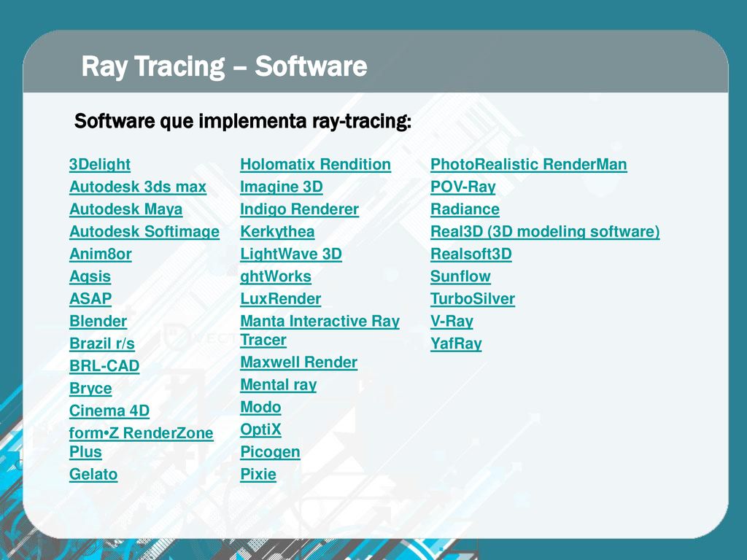Open the Indigo Renderer link

tap(299, 209)
